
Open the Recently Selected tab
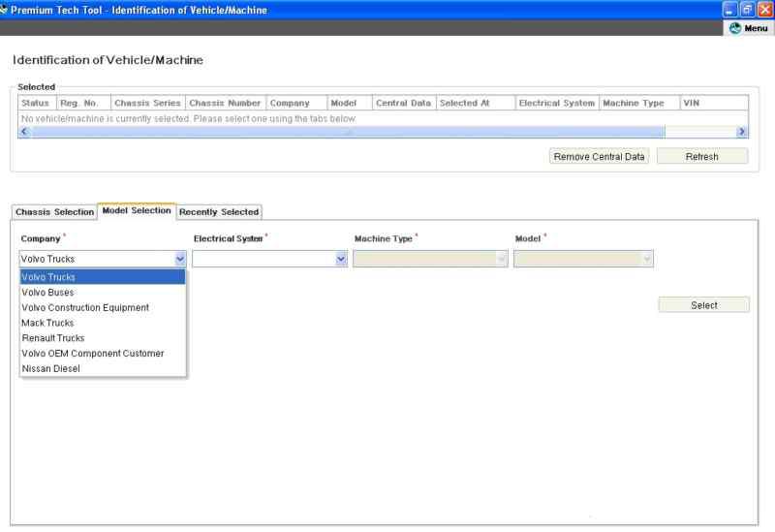pyautogui.click(x=221, y=212)
